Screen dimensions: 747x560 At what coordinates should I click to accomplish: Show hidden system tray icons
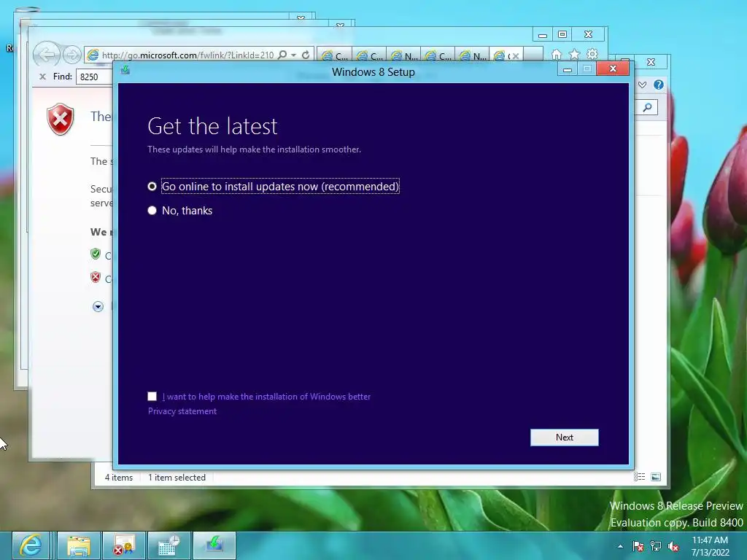[x=620, y=546]
